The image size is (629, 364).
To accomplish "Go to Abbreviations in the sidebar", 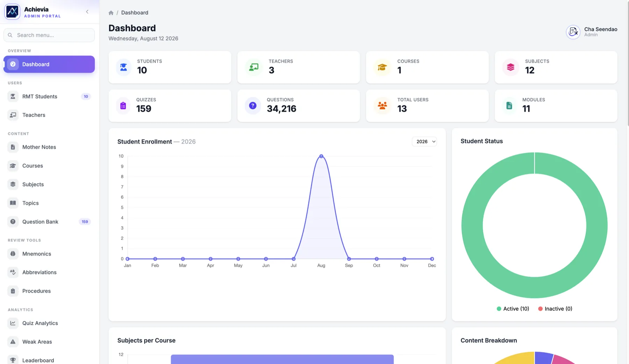I will (x=49, y=272).
